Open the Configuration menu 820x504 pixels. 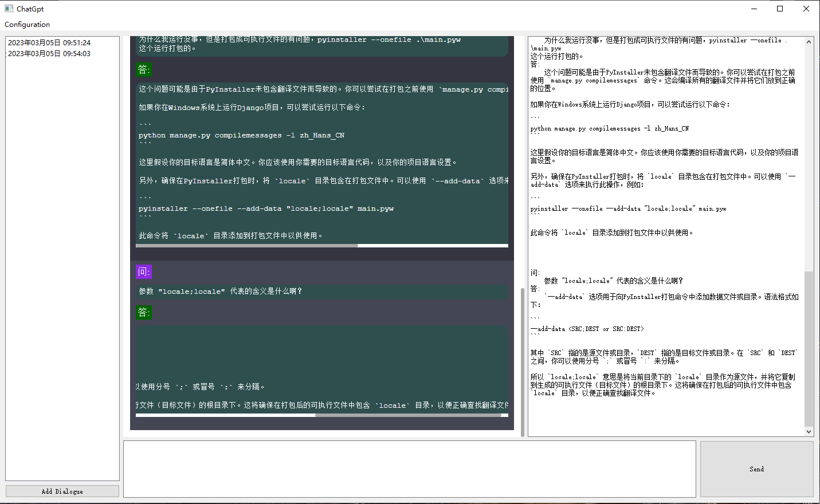(27, 24)
